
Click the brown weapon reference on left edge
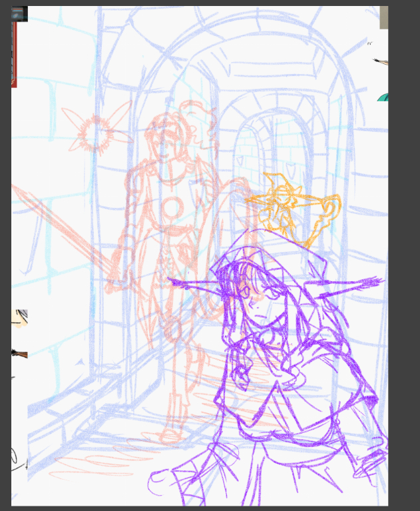pos(19,354)
